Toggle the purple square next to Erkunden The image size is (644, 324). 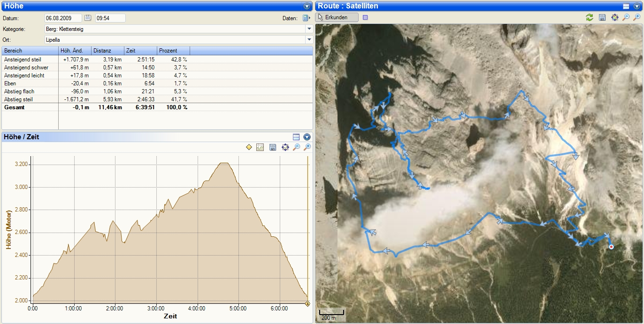tap(366, 17)
